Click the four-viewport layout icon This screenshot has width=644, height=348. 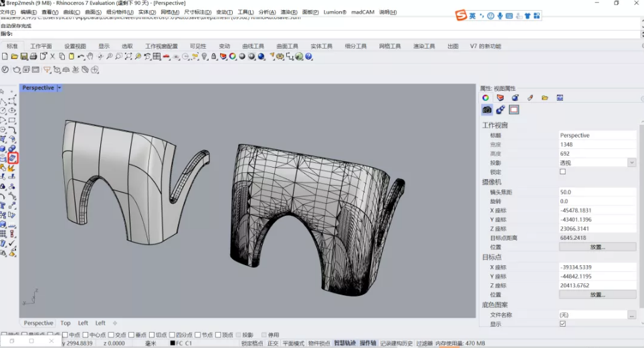[156, 56]
